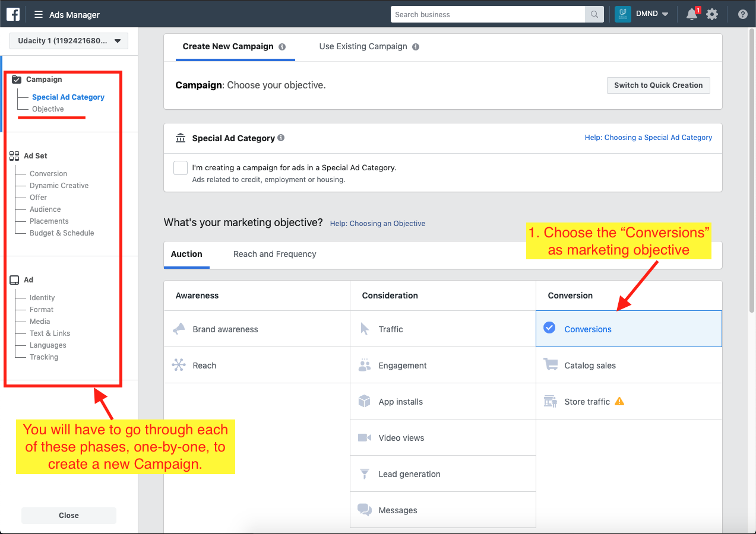Click the search magnifier button
This screenshot has width=756, height=534.
[594, 15]
